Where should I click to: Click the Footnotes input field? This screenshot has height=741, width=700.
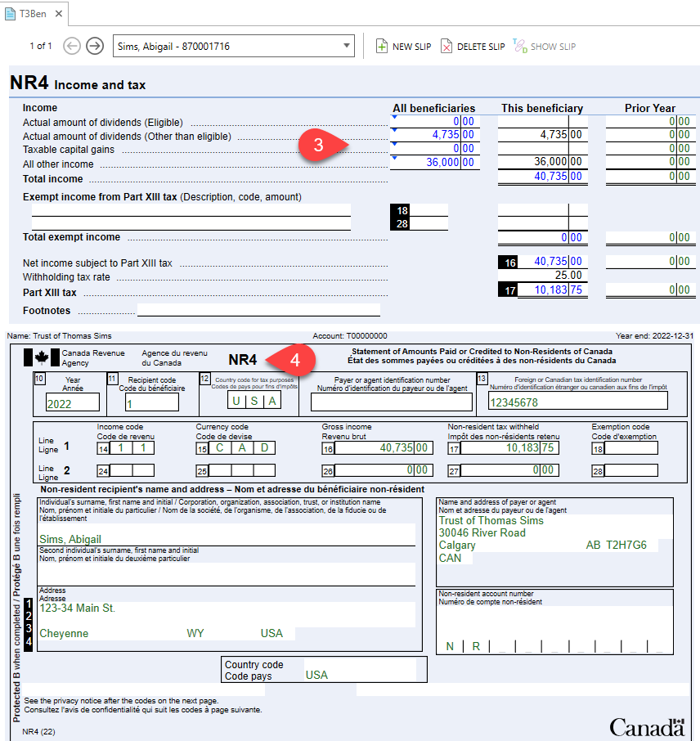[x=258, y=311]
